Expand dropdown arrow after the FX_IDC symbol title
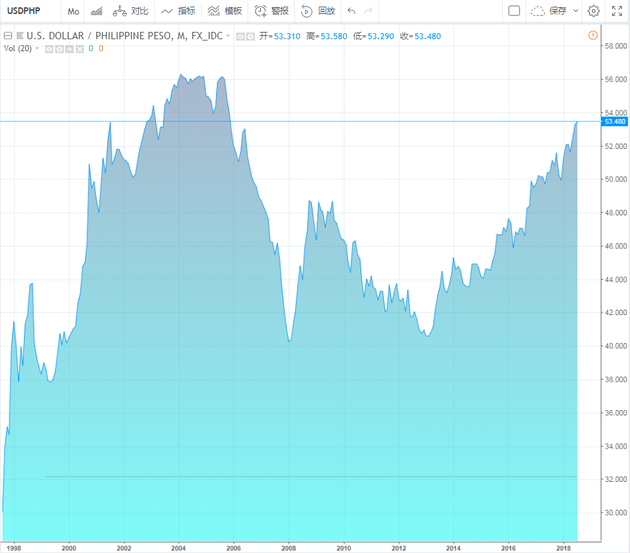Viewport: 630px width, 553px height. click(228, 36)
